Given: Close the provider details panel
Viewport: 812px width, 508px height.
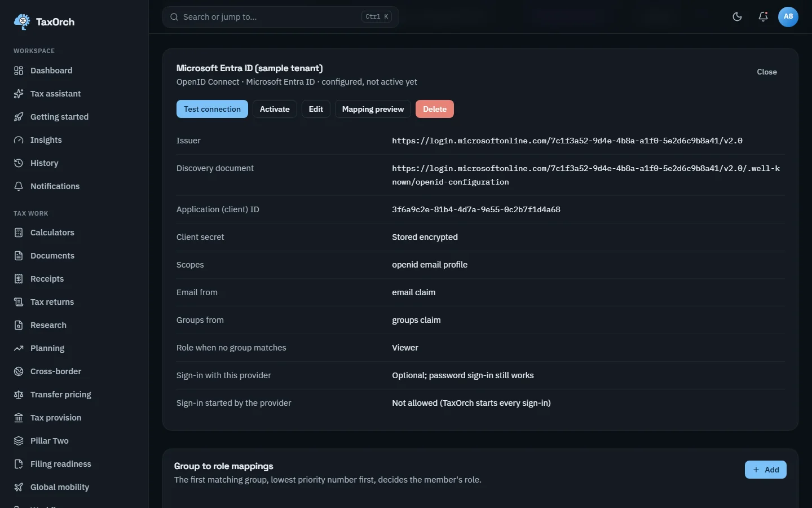Looking at the screenshot, I should tap(767, 72).
